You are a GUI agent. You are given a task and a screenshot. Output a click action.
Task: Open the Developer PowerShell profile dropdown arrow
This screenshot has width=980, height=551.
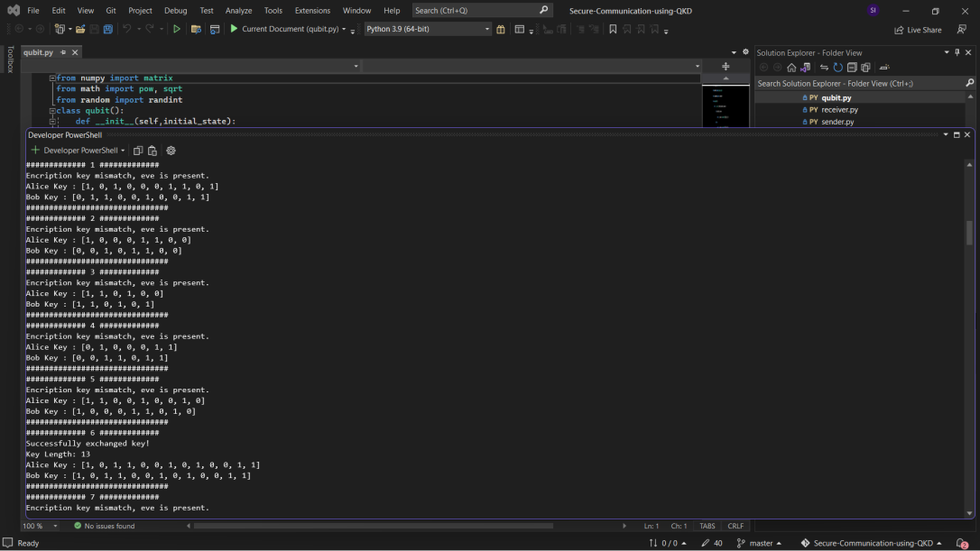click(x=123, y=151)
